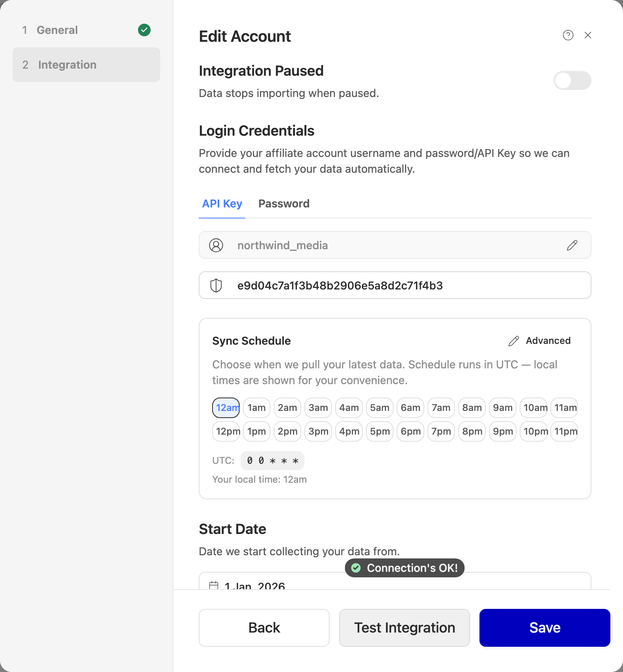Click the 'Login Credentials' heading

pyautogui.click(x=257, y=131)
